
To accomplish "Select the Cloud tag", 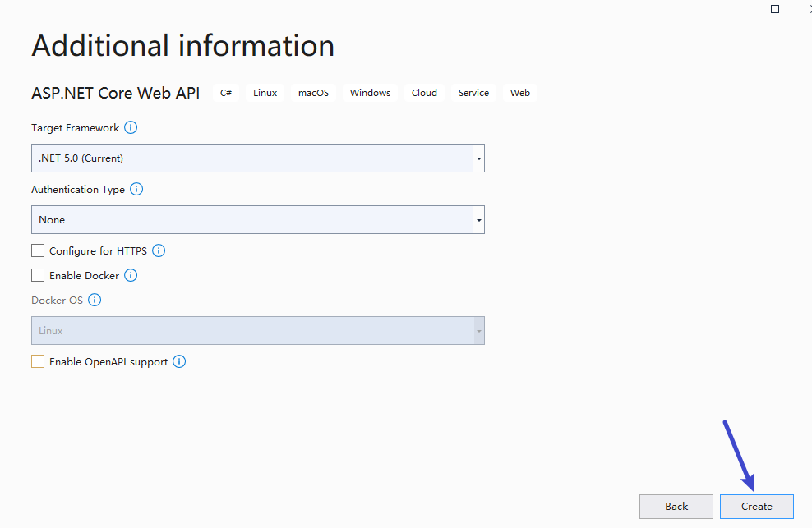I will [423, 93].
